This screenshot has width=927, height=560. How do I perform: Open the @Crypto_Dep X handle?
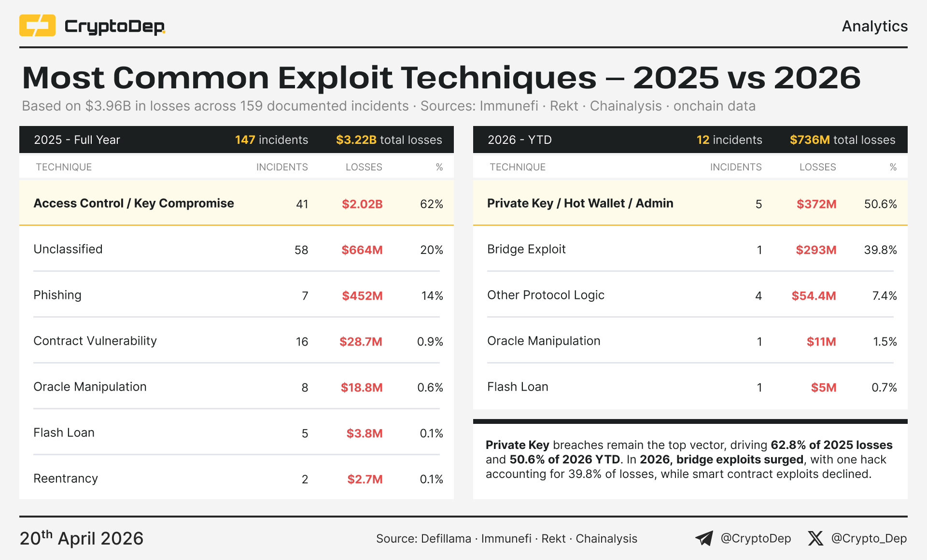pos(869,538)
